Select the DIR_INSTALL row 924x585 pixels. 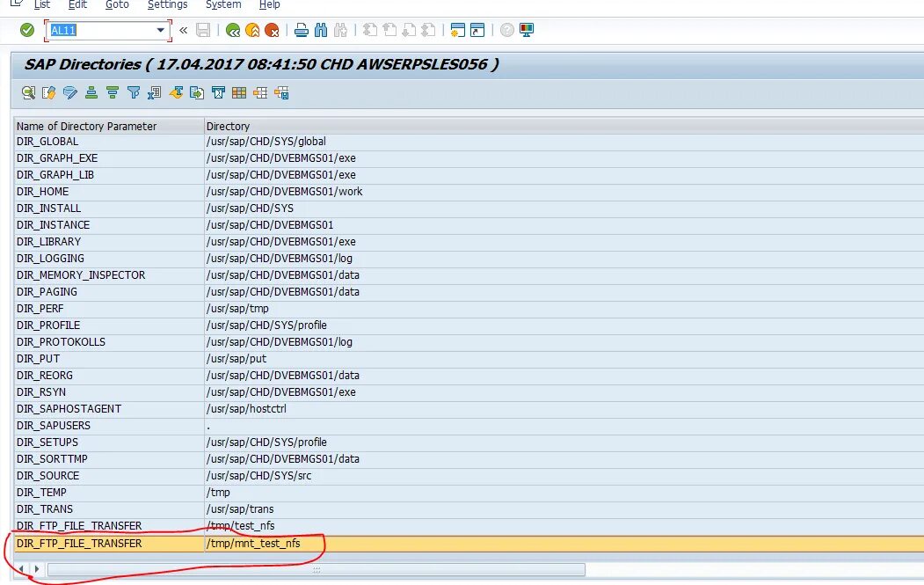469,208
